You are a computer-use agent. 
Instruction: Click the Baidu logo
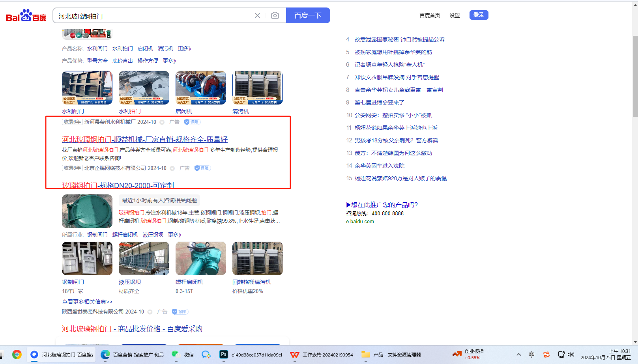[26, 16]
